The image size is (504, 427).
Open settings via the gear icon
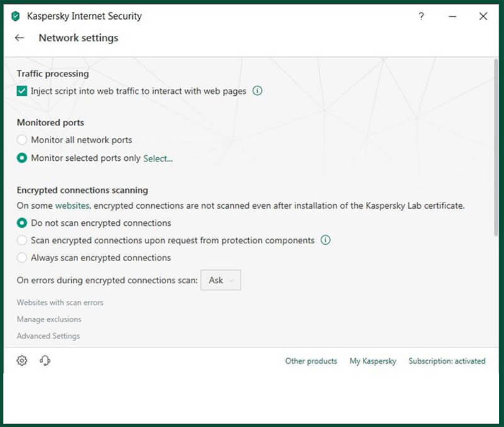(x=22, y=360)
